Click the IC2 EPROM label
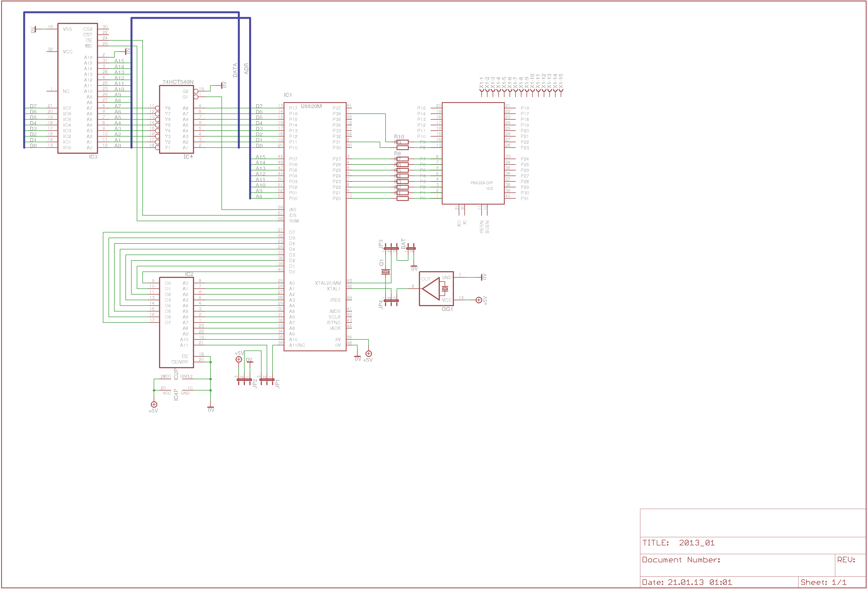The height and width of the screenshot is (590, 868). 189,274
